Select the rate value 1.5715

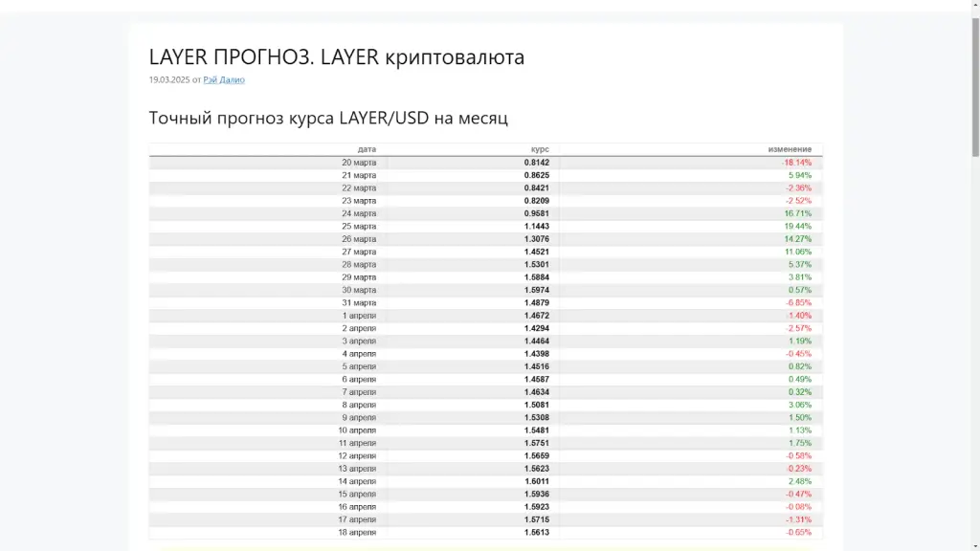pyautogui.click(x=537, y=519)
